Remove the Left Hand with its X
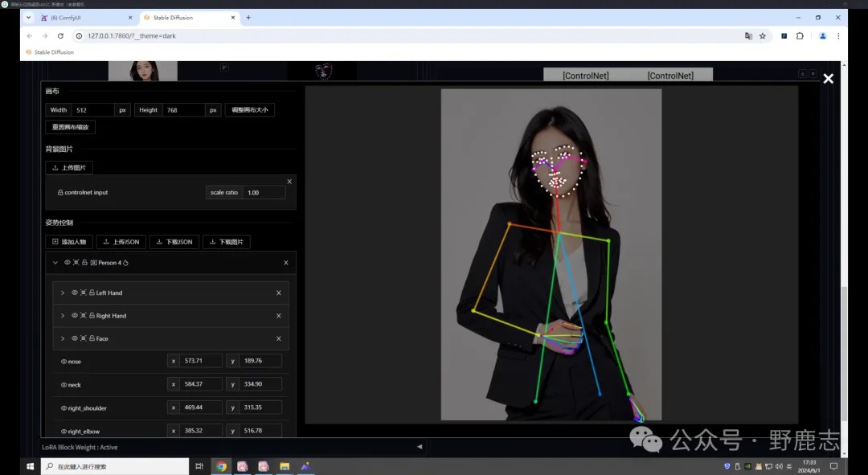This screenshot has height=475, width=868. pyautogui.click(x=278, y=293)
